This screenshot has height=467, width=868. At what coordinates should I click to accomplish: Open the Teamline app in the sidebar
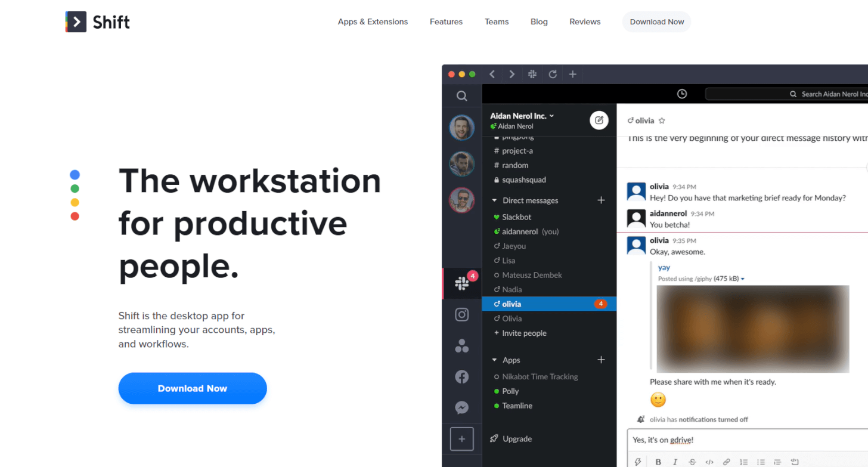click(x=513, y=406)
